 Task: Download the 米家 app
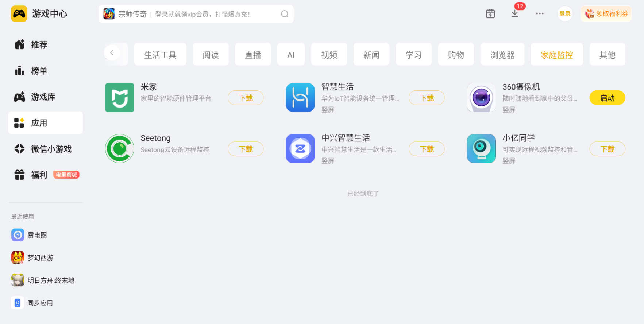246,98
